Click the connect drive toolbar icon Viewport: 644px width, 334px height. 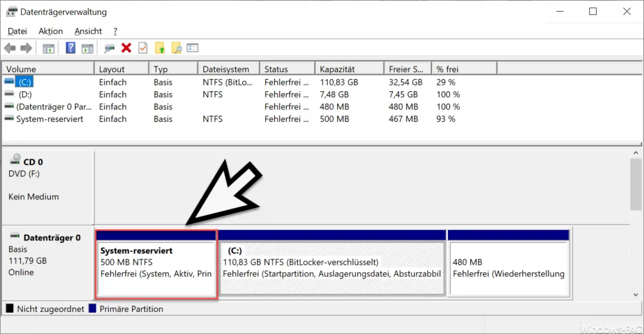(109, 48)
